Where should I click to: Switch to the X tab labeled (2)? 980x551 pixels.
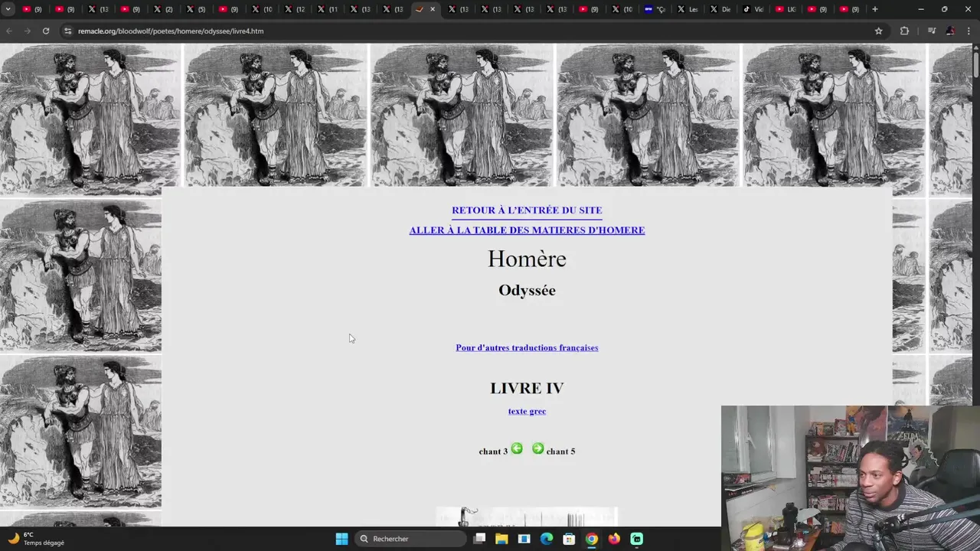pos(162,9)
